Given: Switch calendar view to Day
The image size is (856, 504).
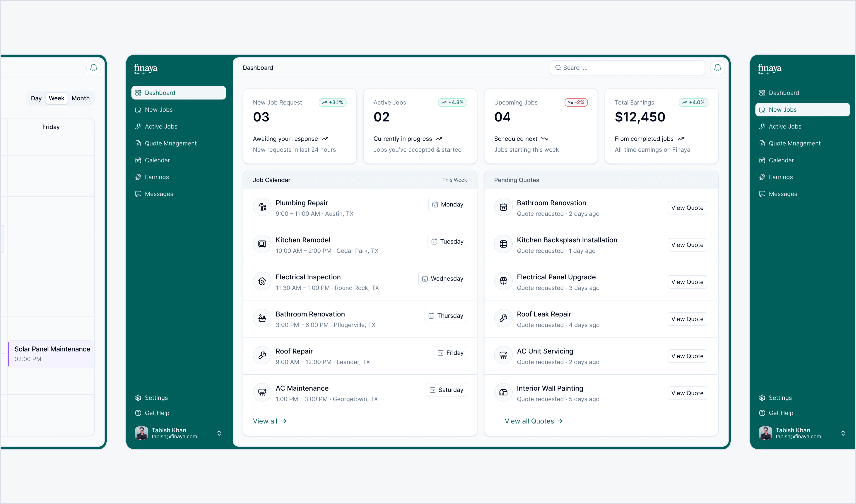Looking at the screenshot, I should [x=36, y=98].
